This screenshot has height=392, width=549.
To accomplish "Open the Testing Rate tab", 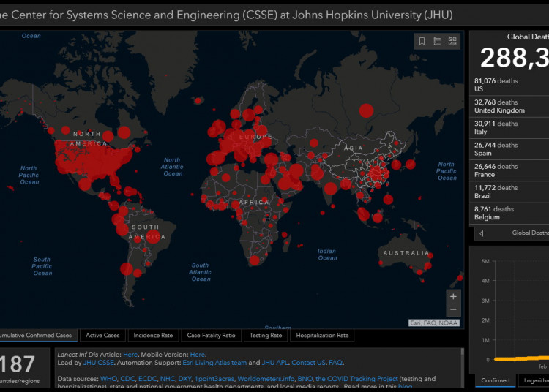I will pos(265,336).
